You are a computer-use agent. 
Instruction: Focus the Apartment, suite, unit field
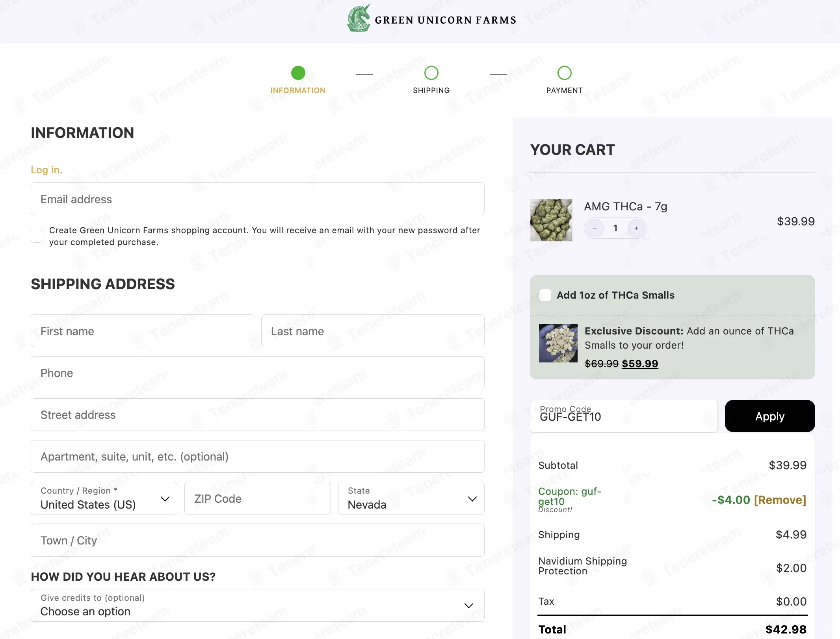258,456
